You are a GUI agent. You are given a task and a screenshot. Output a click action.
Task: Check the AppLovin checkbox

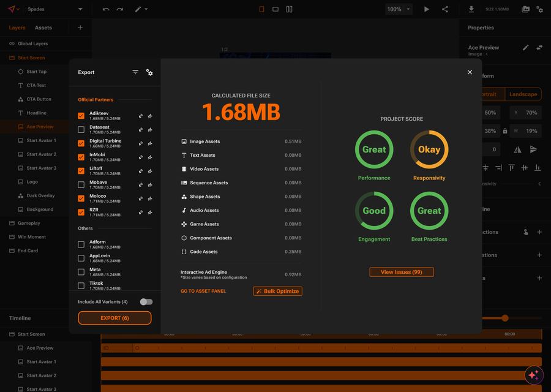(x=81, y=258)
